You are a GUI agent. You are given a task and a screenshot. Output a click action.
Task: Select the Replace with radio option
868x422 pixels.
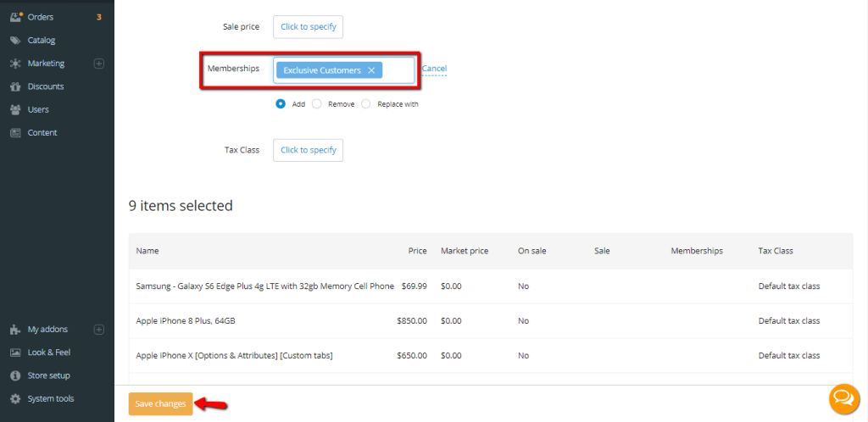(366, 103)
